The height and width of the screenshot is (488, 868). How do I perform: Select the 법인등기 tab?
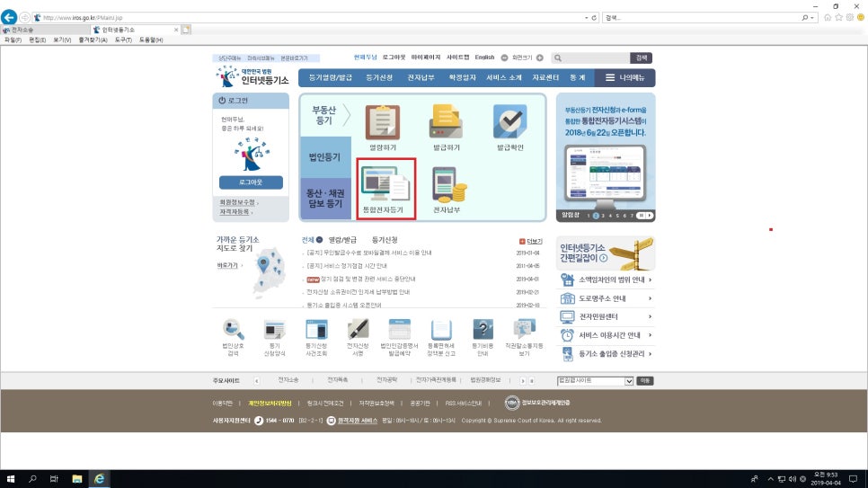coord(325,157)
